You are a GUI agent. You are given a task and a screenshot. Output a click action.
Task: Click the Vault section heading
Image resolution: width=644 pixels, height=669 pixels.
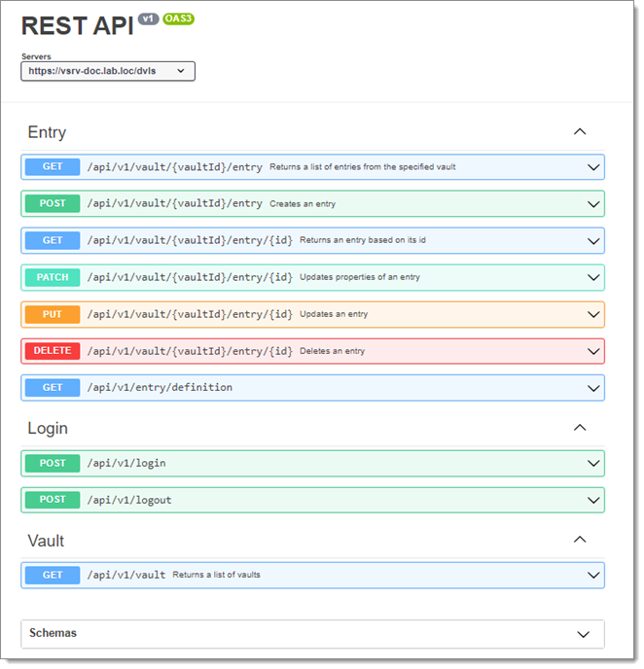click(46, 541)
